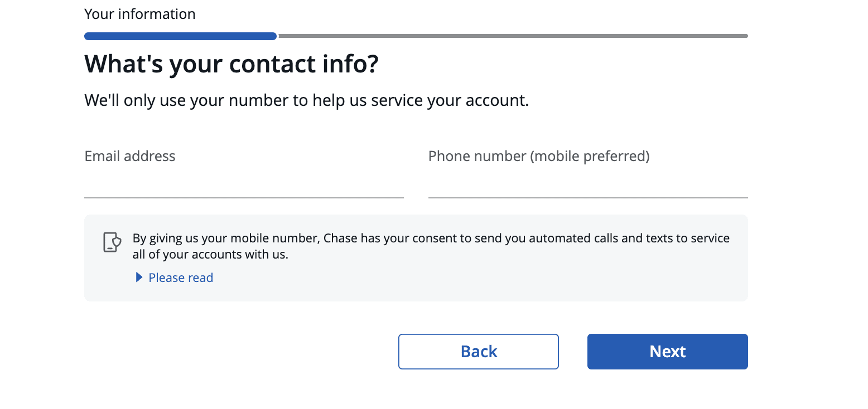
Task: Select the Phone number (mobile preferred) label
Action: click(539, 156)
